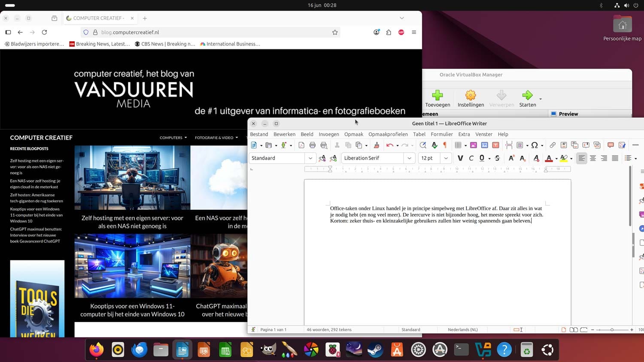Click the strikethrough icon in Writer
This screenshot has height=362, width=644.
[x=497, y=158]
